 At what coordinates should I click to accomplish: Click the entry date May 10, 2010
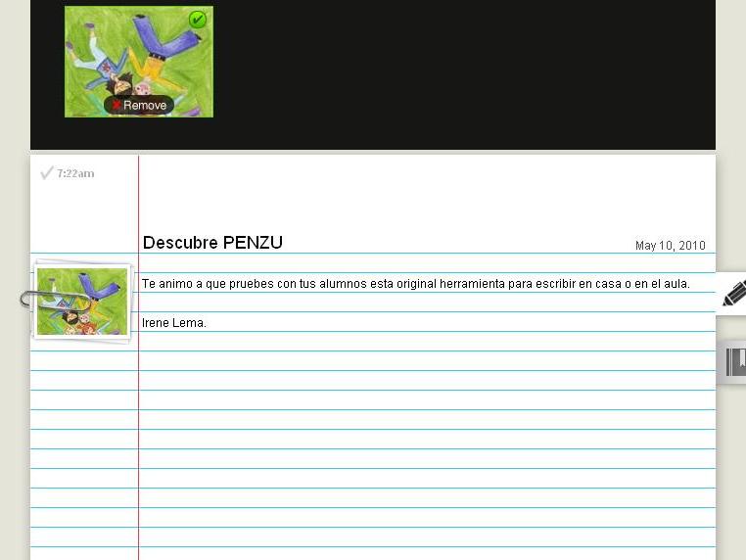670,246
